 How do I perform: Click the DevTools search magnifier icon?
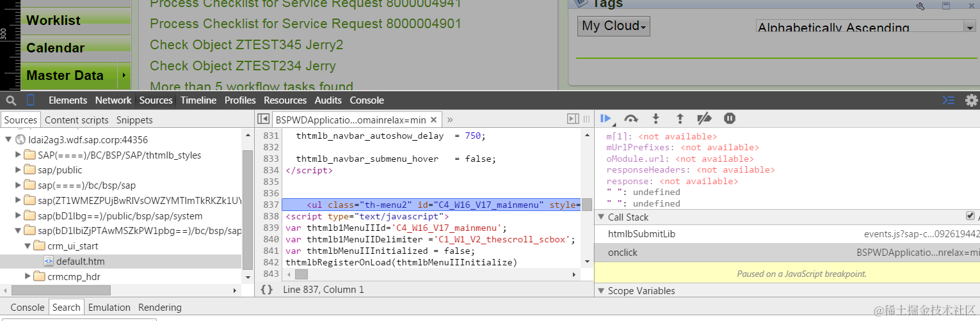[11, 100]
